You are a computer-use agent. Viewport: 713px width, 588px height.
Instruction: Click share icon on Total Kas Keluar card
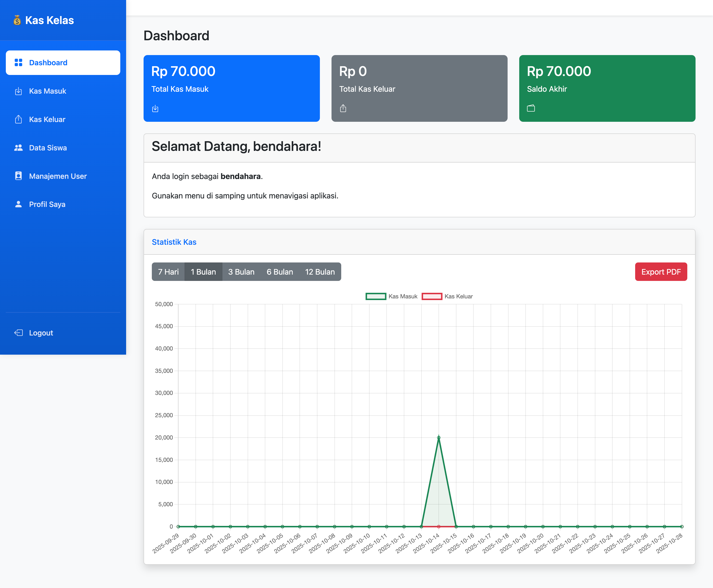click(343, 108)
